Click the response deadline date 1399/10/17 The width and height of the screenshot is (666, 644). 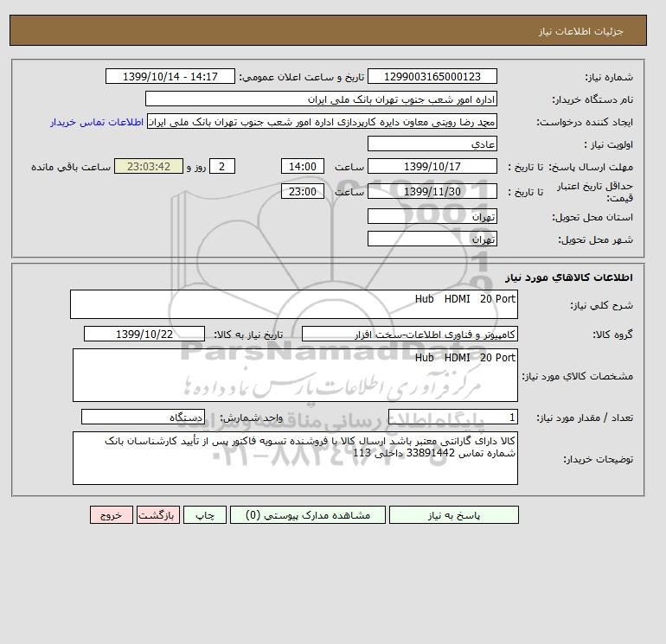click(432, 167)
